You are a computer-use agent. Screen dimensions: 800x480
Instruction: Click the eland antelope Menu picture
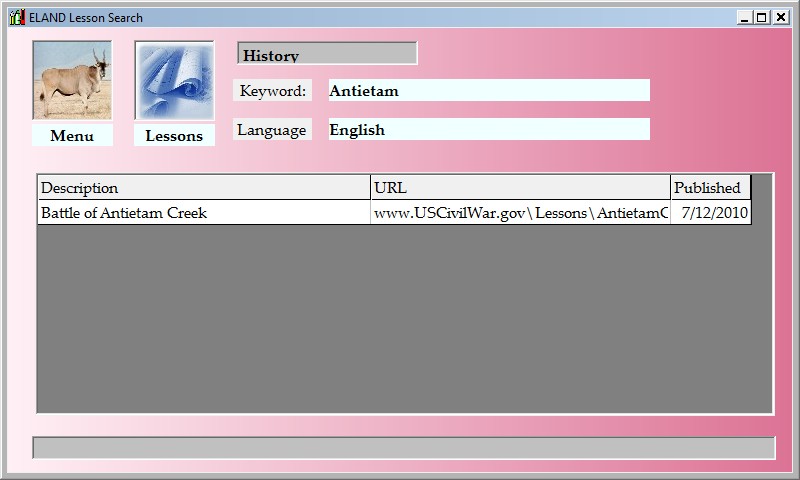(72, 80)
